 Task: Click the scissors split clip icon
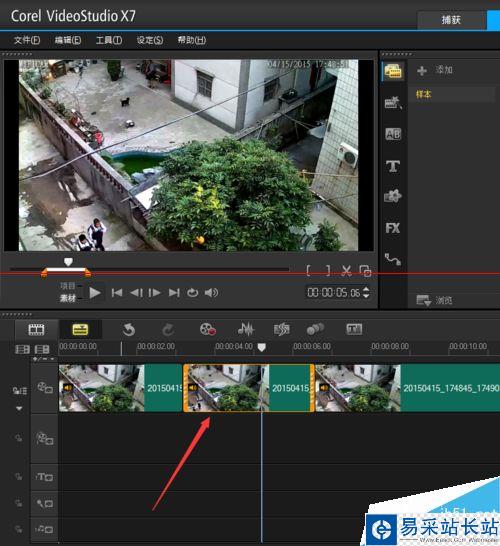346,271
